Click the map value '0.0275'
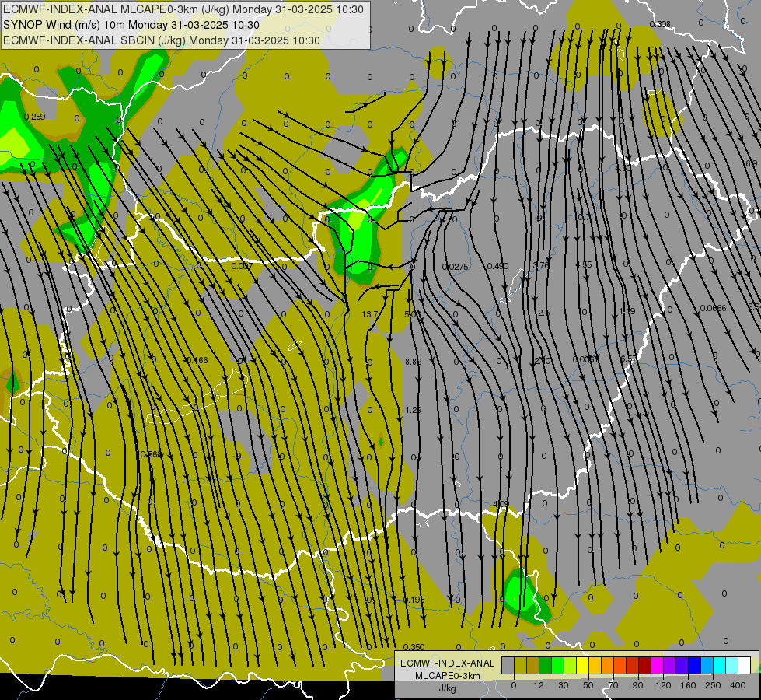 point(456,267)
